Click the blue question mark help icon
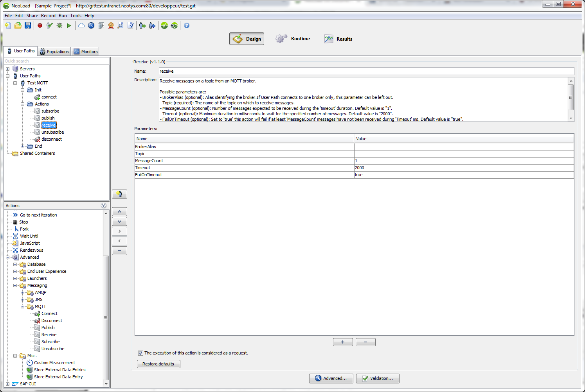Screen dimensions: 585x392 (x=187, y=25)
